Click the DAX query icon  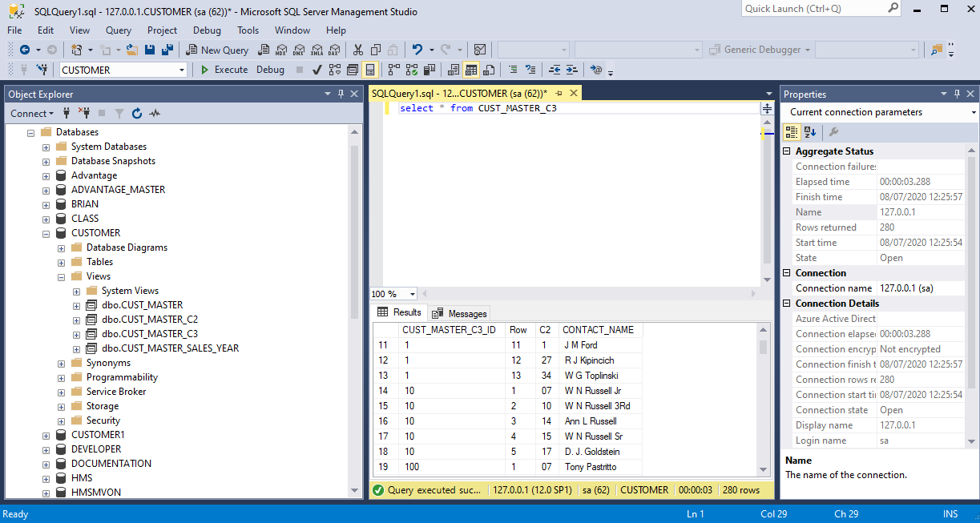click(333, 50)
